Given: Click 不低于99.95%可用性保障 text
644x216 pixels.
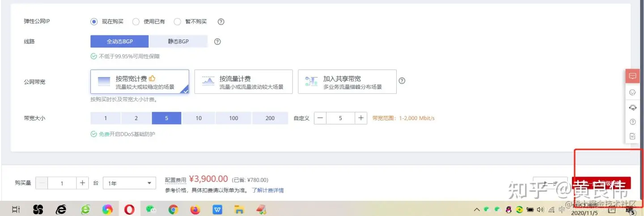Looking at the screenshot, I should coord(129,56).
